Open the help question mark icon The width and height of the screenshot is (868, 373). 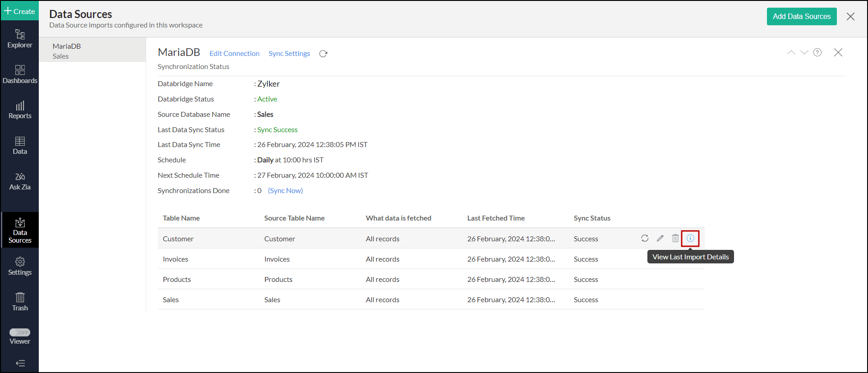pos(817,52)
